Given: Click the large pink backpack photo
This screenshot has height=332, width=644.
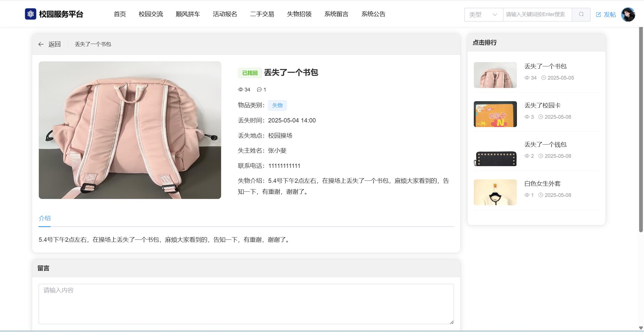Looking at the screenshot, I should tap(130, 130).
